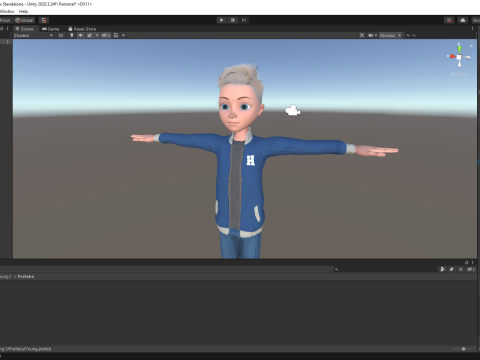The width and height of the screenshot is (480, 360).
Task: Switch to the Scene tab
Action: point(25,29)
